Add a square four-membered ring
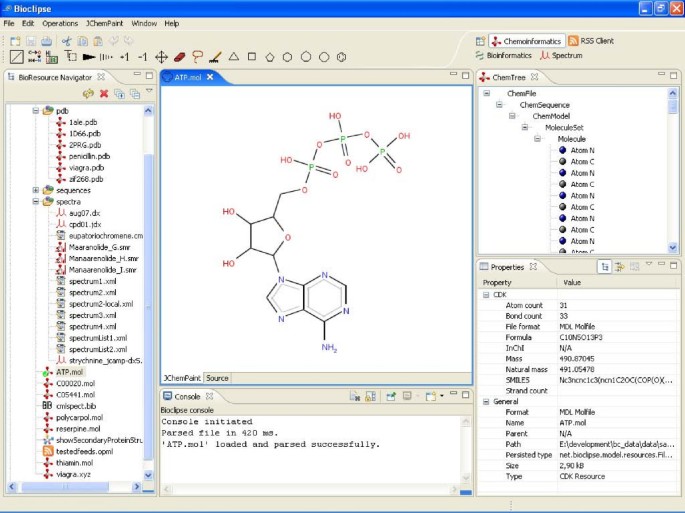Image resolution: width=685 pixels, height=513 pixels. click(252, 56)
